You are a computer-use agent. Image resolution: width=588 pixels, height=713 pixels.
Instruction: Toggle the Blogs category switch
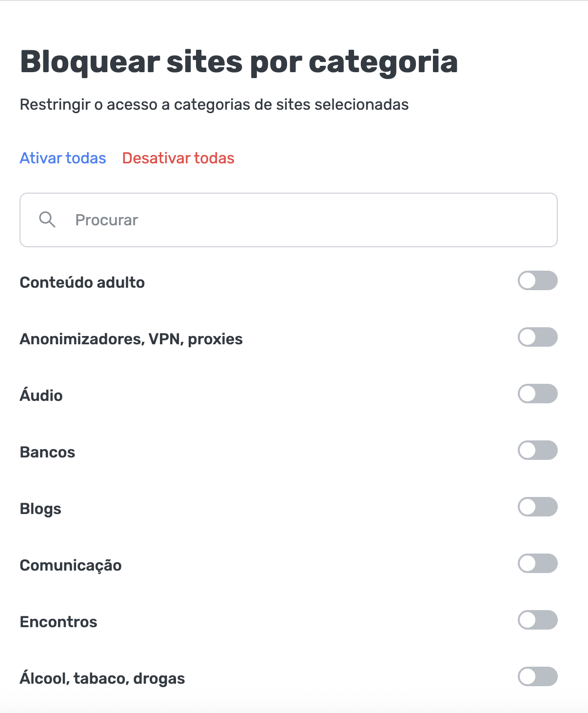[537, 507]
